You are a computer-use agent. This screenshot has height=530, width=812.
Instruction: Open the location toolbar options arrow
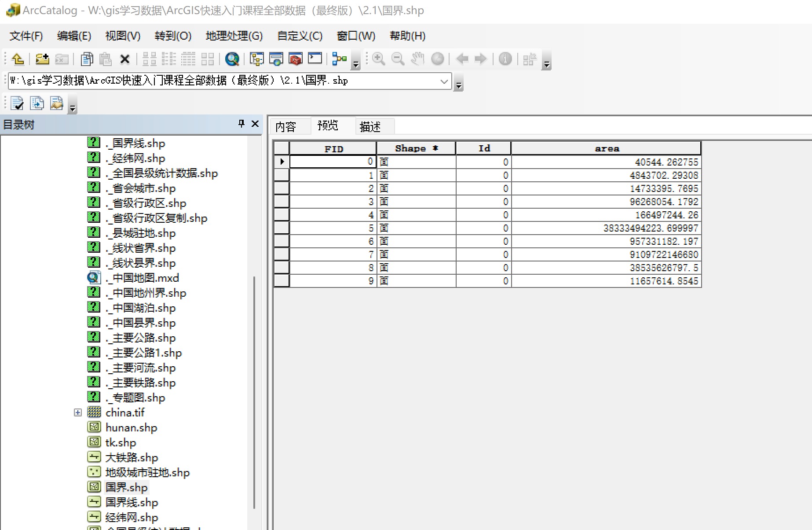coord(458,83)
